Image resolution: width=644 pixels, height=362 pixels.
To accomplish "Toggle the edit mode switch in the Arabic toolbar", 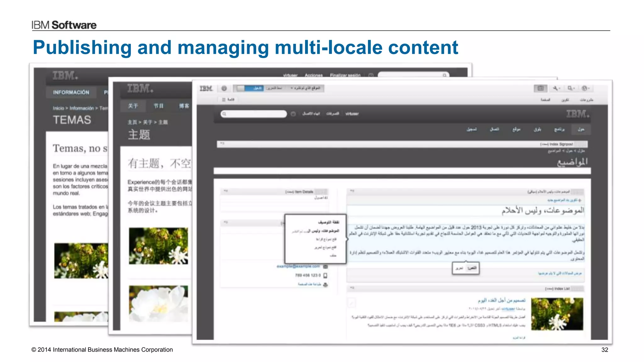I will point(250,88).
